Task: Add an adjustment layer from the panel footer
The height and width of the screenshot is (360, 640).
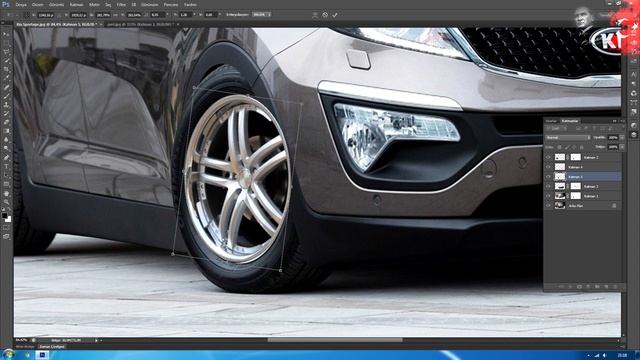Action: (588, 287)
